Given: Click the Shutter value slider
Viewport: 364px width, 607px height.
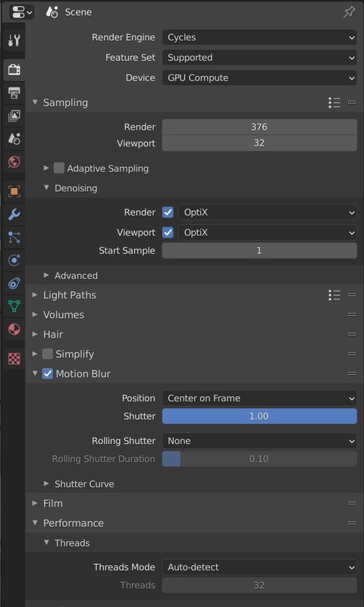Looking at the screenshot, I should tap(259, 416).
